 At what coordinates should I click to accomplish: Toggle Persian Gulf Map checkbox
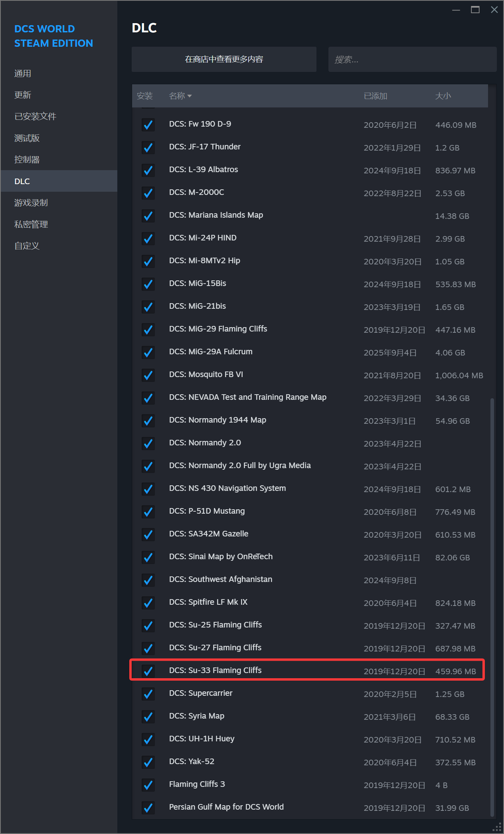point(148,808)
